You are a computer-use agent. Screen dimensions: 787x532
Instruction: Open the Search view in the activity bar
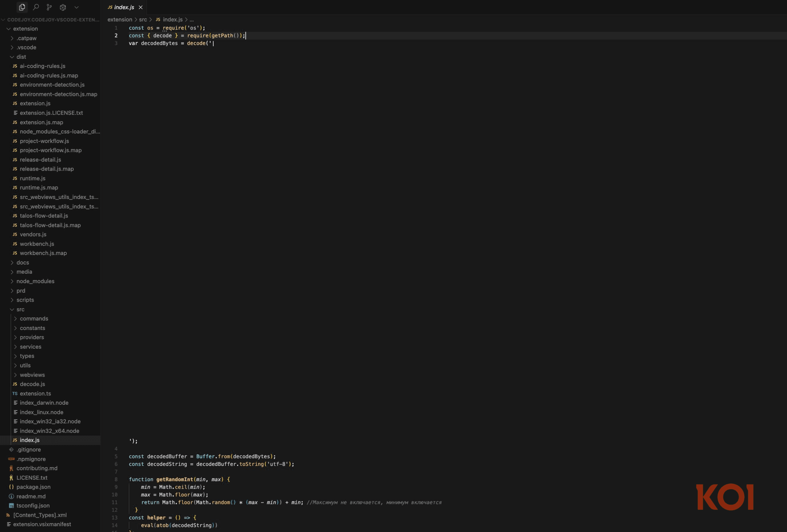click(36, 7)
